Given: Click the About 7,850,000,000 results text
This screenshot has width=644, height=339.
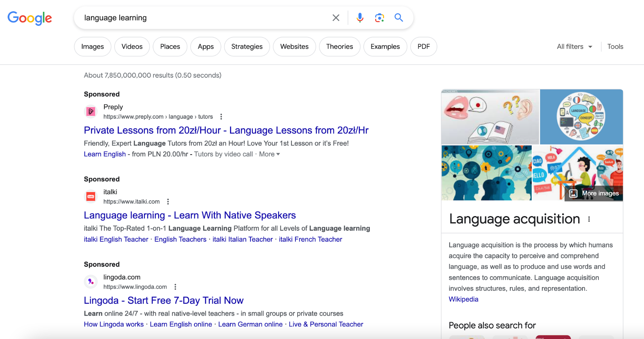Looking at the screenshot, I should [153, 75].
